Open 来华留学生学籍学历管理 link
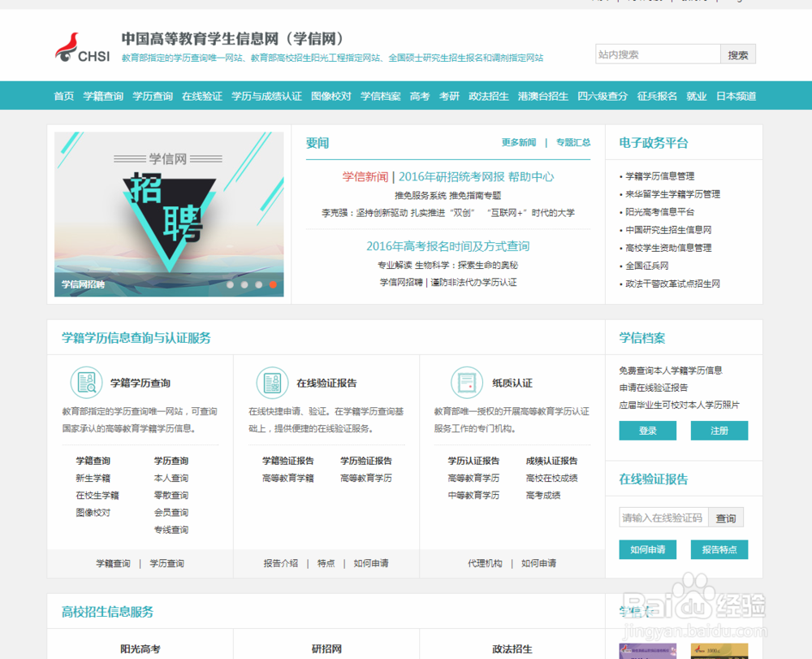The image size is (812, 659). tap(672, 194)
